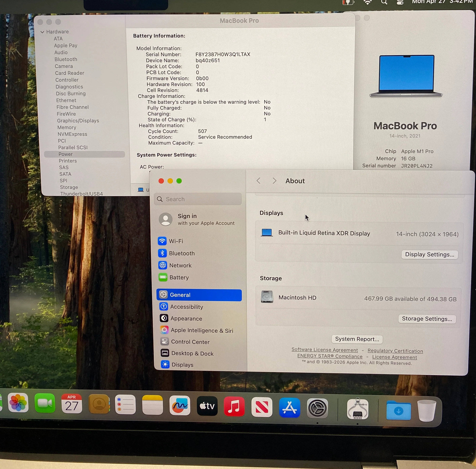476x469 pixels.
Task: Select Camera in System Information sidebar
Action: (64, 66)
